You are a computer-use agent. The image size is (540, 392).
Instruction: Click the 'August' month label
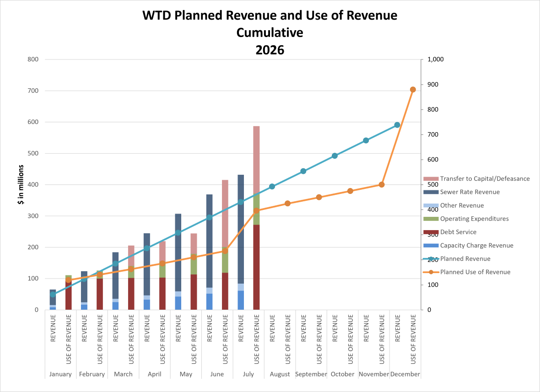click(x=280, y=374)
